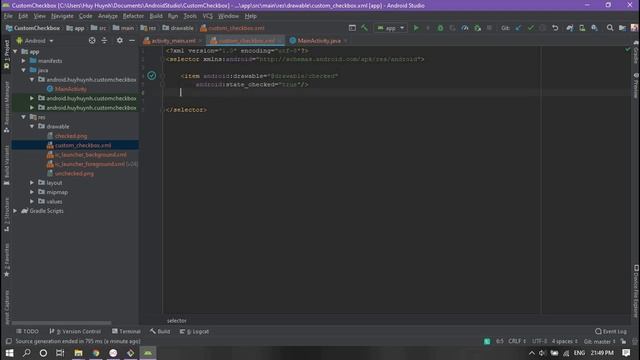This screenshot has height=360, width=640.
Task: Collapse the res folder
Action: point(24,117)
